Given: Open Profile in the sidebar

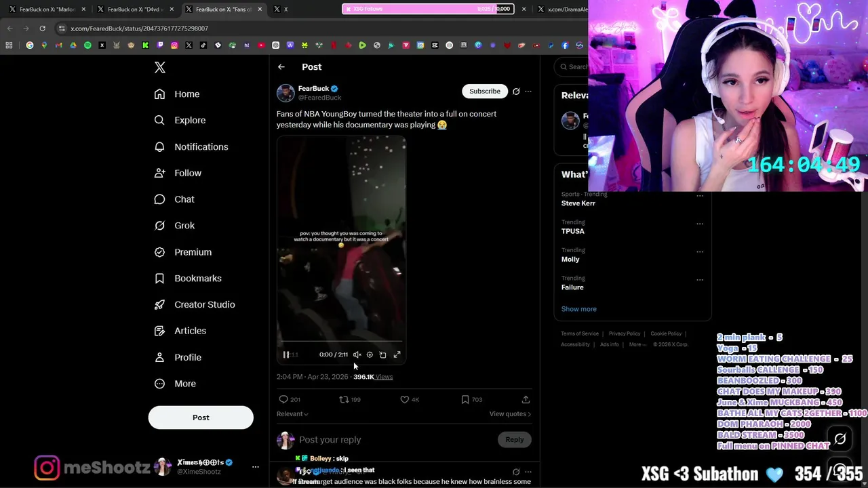Looking at the screenshot, I should (178, 358).
